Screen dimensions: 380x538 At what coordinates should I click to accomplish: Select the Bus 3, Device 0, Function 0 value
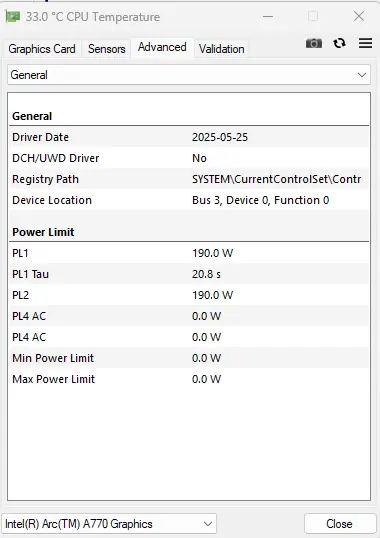coord(260,200)
